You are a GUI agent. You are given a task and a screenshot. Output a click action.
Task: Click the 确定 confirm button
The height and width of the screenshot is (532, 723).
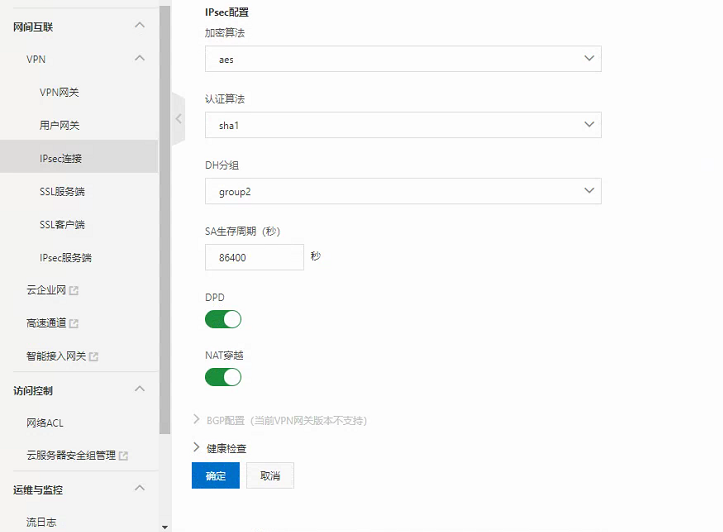coord(215,475)
